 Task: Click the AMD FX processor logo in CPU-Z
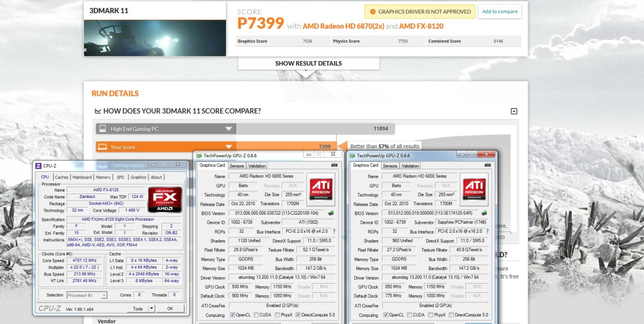(x=165, y=201)
